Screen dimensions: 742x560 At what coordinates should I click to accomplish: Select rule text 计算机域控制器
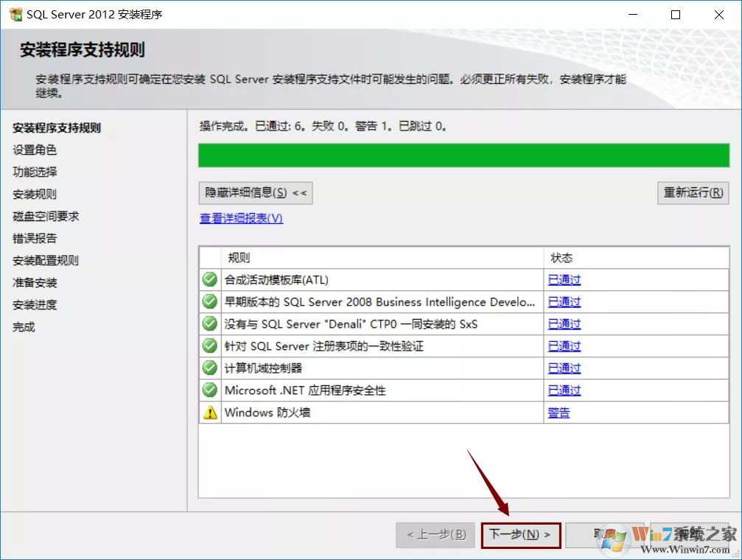pyautogui.click(x=263, y=368)
